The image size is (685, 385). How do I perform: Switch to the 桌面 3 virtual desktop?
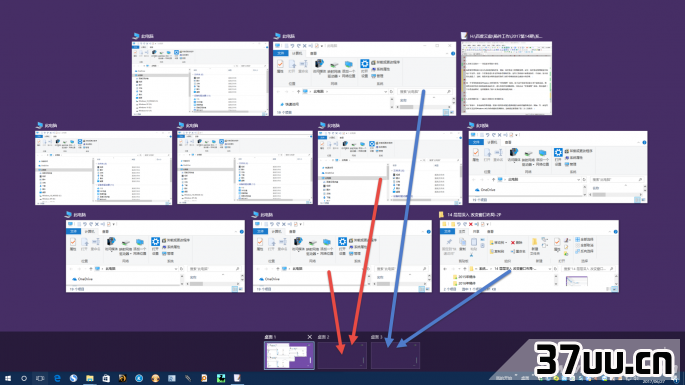395,356
